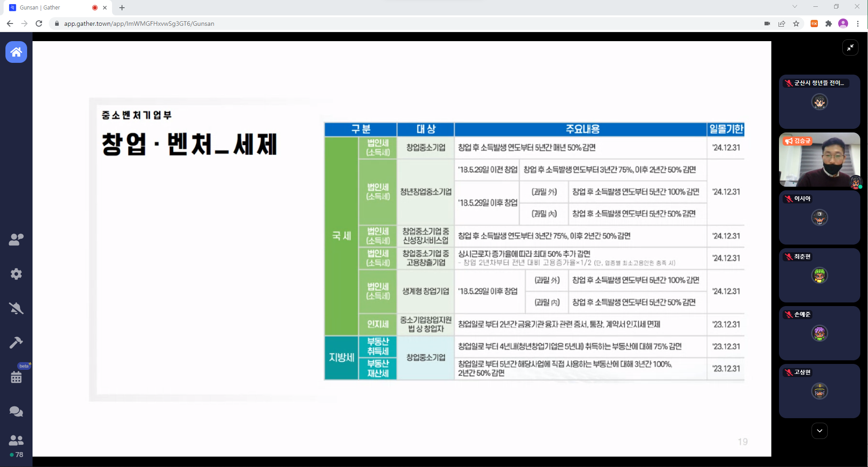Open the Settings gear in the sidebar
Screen dimensions: 868x467
[x=16, y=274]
